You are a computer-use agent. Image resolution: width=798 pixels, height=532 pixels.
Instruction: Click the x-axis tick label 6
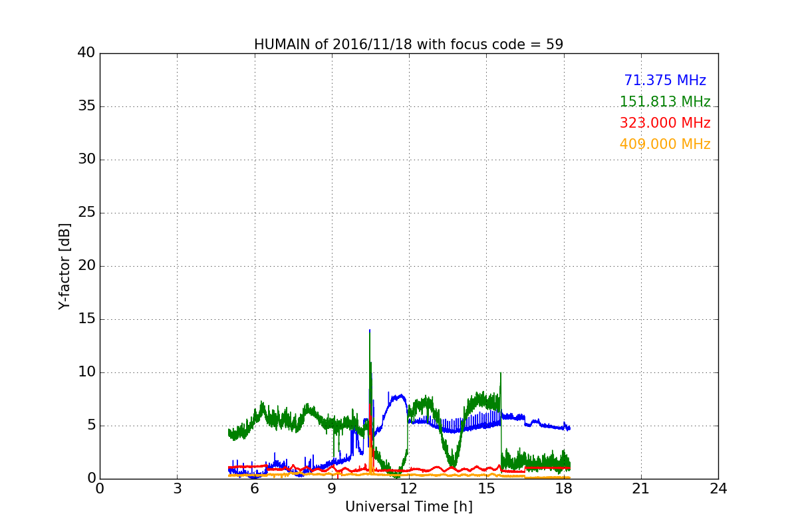coord(254,489)
